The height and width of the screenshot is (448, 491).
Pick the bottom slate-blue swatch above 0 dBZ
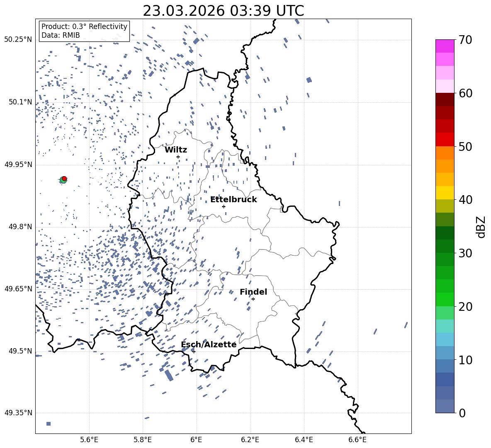(445, 406)
